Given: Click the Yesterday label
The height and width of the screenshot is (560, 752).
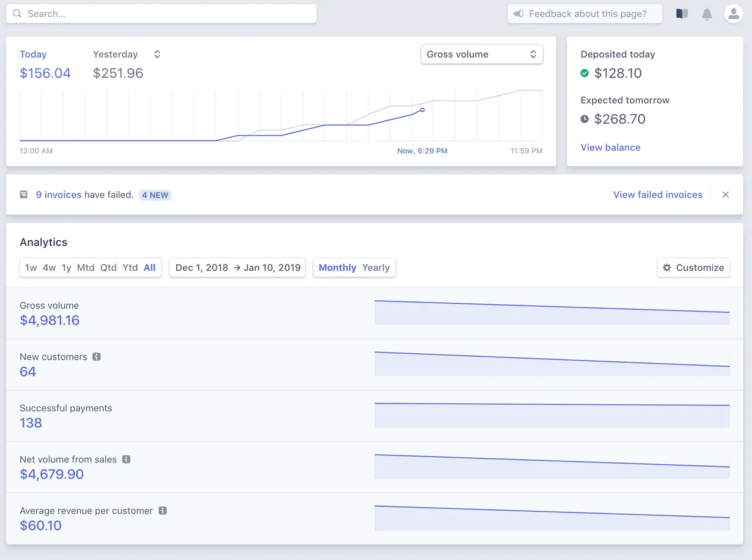Looking at the screenshot, I should pos(115,54).
